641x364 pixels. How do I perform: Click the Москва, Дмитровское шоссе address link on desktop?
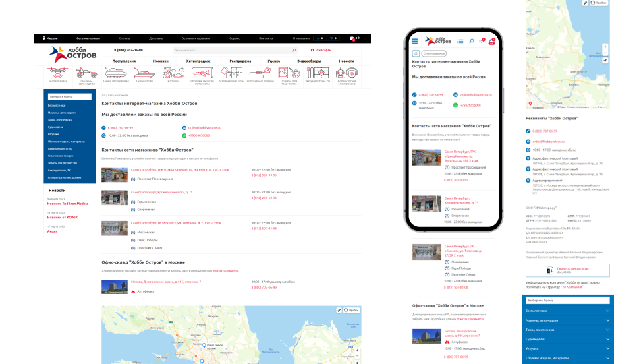click(x=166, y=282)
